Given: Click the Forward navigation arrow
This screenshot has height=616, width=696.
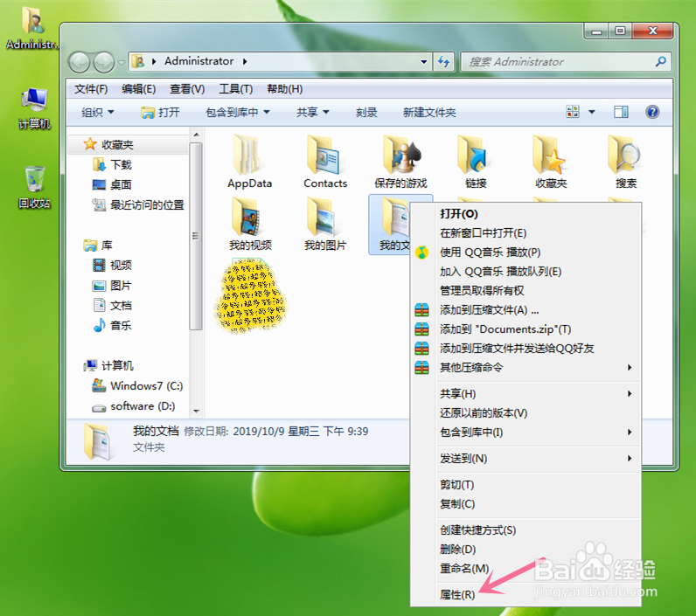Looking at the screenshot, I should coord(104,62).
